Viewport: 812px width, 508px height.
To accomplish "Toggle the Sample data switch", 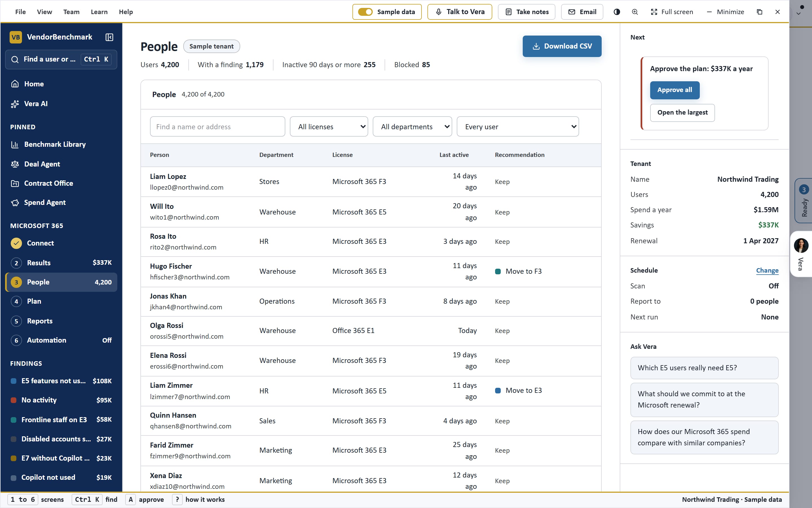I will coord(365,12).
